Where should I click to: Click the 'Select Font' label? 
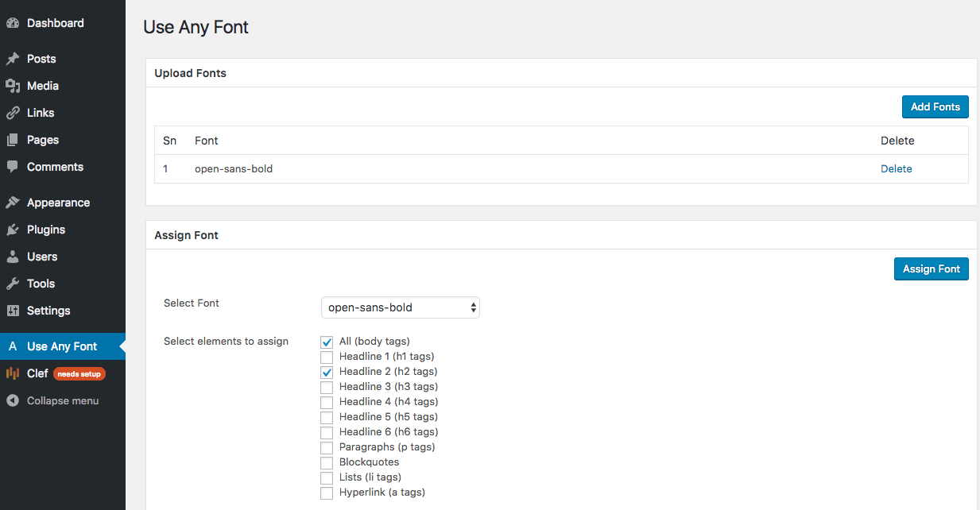(192, 303)
